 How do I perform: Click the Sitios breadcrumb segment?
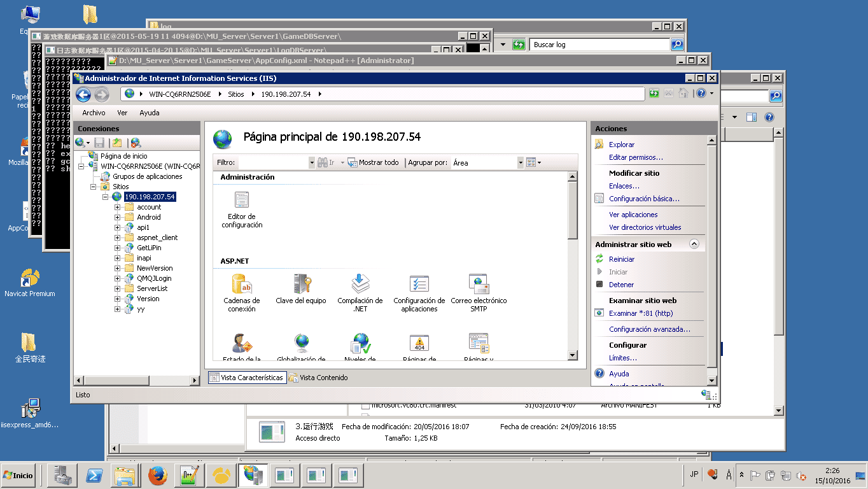(x=235, y=94)
